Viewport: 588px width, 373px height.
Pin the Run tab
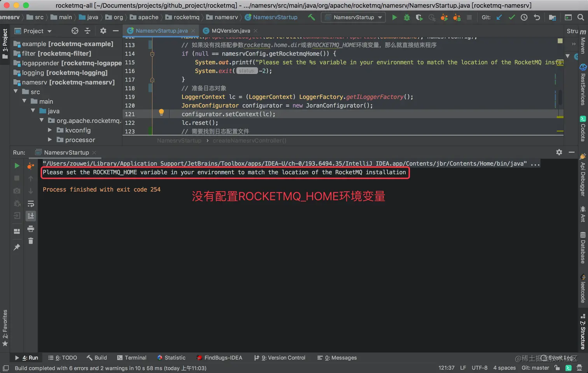tap(17, 247)
